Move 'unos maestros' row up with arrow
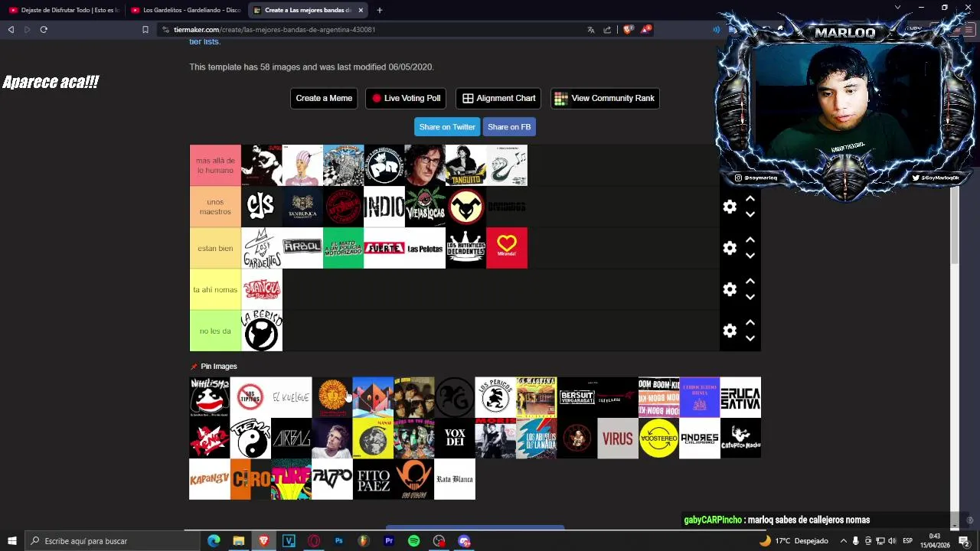Viewport: 980px width, 551px height. click(750, 199)
